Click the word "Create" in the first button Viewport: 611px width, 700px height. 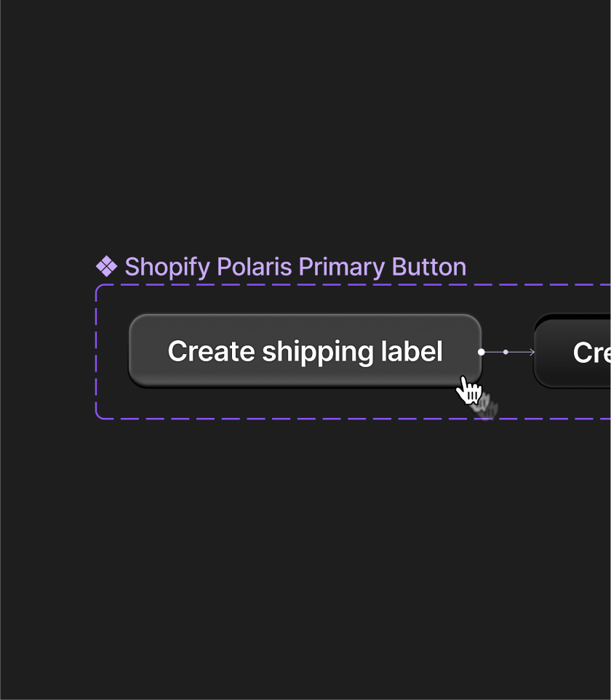click(x=211, y=352)
